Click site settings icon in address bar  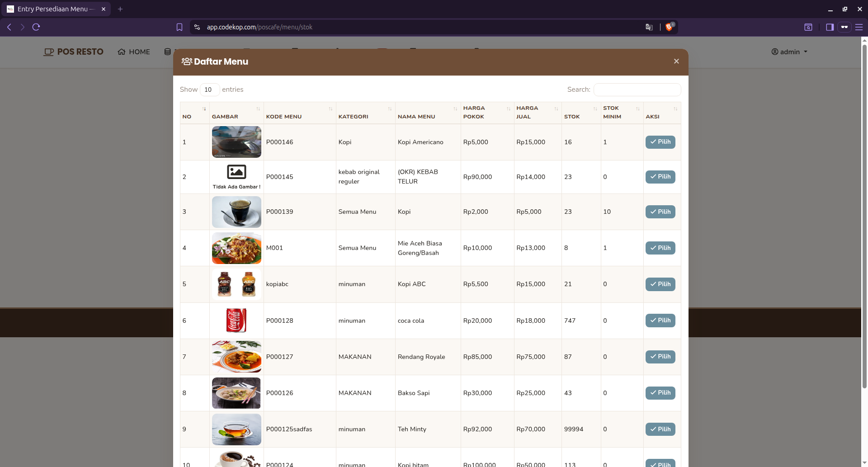pyautogui.click(x=197, y=27)
